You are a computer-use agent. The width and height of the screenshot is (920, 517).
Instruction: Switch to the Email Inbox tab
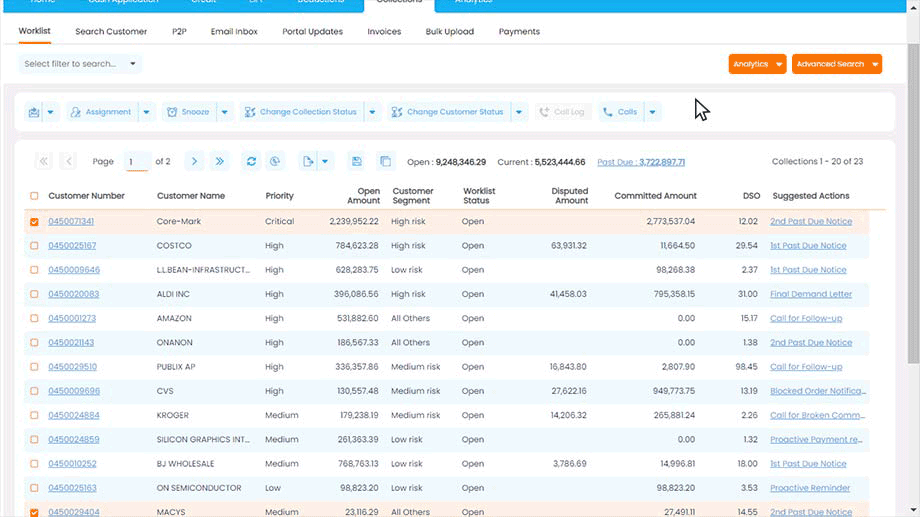tap(234, 32)
